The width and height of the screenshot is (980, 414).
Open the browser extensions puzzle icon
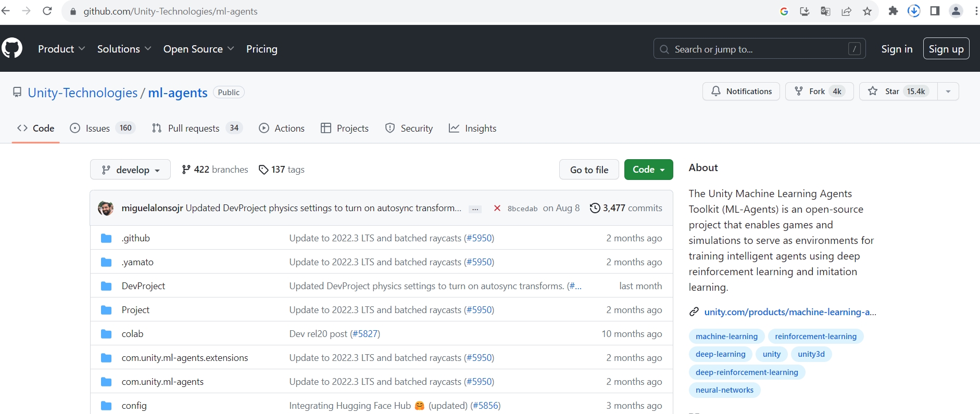pos(893,11)
